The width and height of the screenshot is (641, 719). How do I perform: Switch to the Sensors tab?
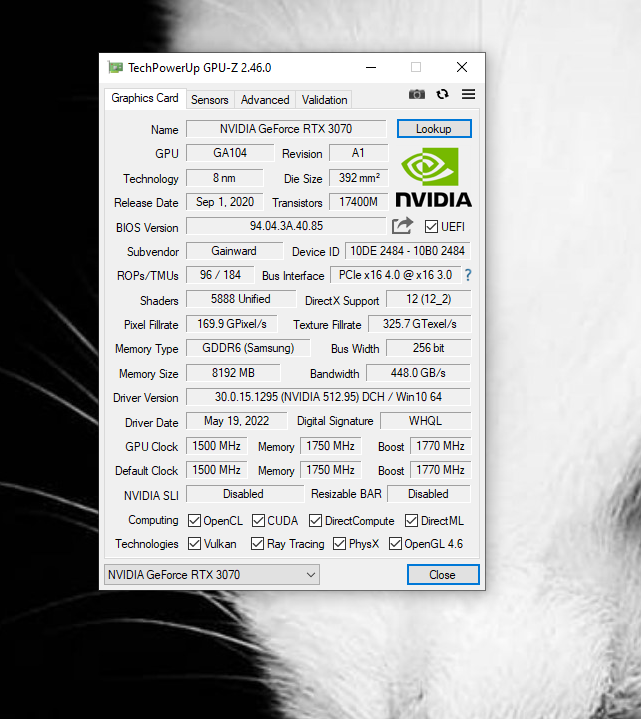(x=210, y=100)
